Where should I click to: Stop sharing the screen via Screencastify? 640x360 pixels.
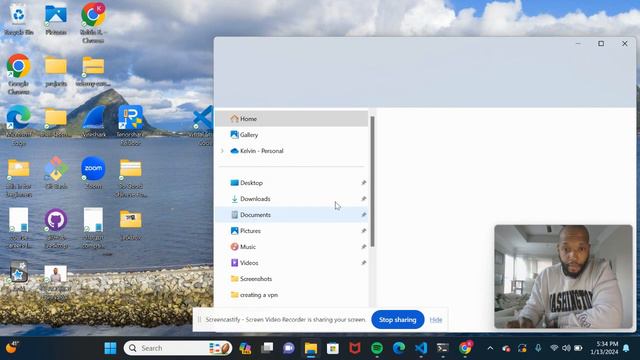point(398,320)
